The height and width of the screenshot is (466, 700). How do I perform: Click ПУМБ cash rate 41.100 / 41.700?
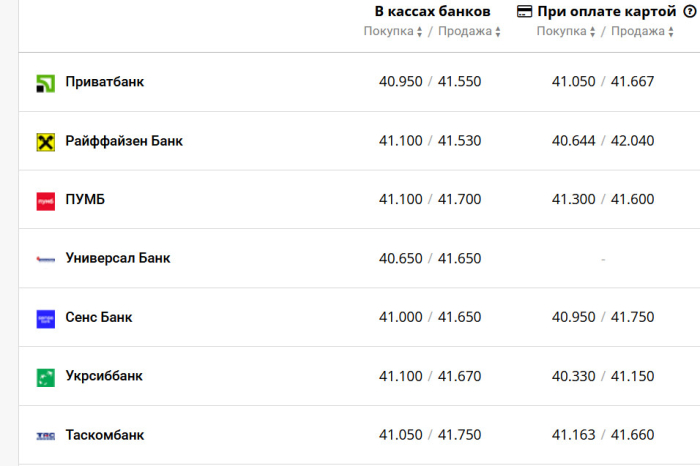[430, 200]
